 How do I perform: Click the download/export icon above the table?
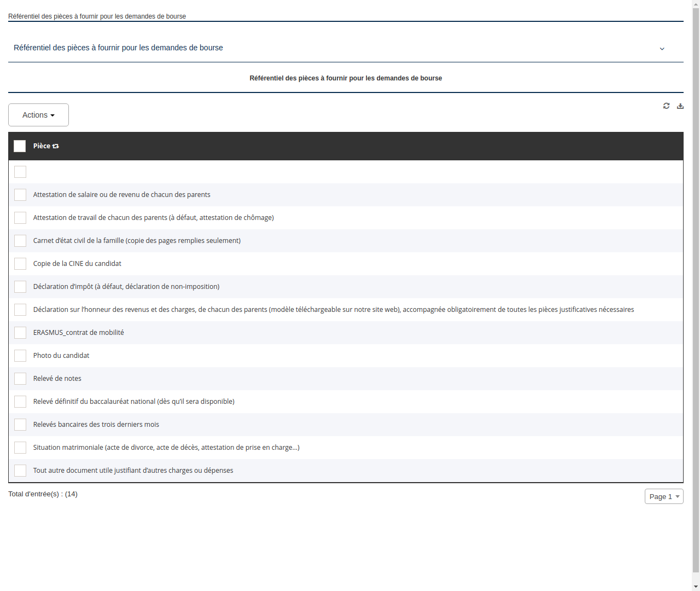[680, 106]
